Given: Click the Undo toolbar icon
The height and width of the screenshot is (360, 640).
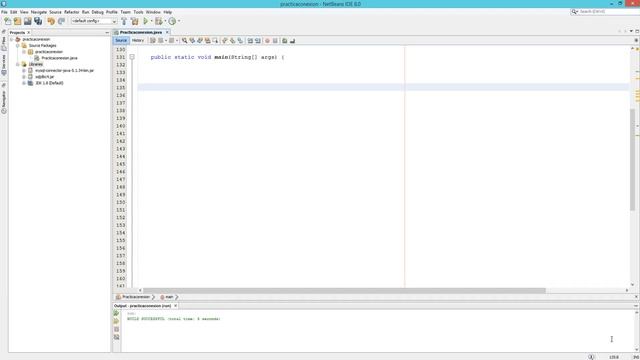Looking at the screenshot, I should click(51, 21).
